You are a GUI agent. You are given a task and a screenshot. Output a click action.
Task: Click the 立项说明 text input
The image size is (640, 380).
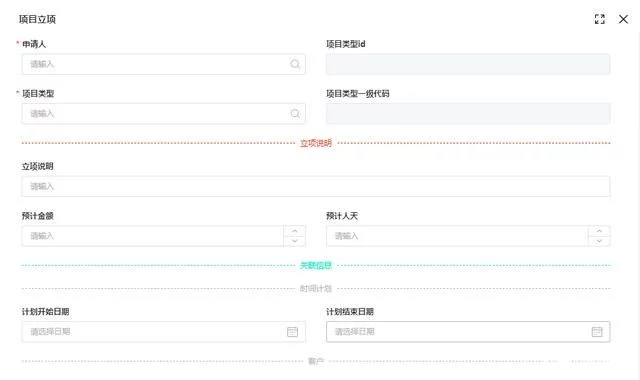tap(316, 187)
